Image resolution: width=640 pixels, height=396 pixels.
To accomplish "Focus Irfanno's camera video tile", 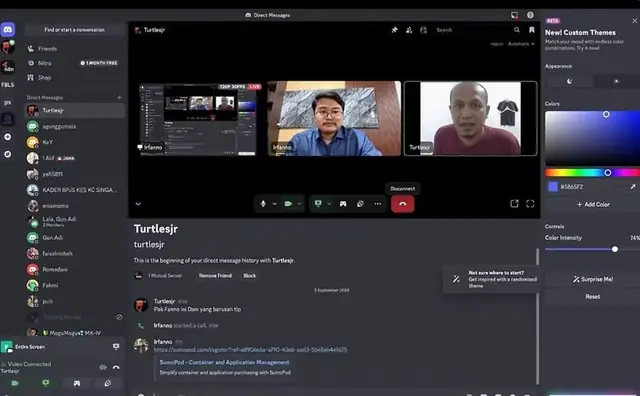I will tap(334, 118).
